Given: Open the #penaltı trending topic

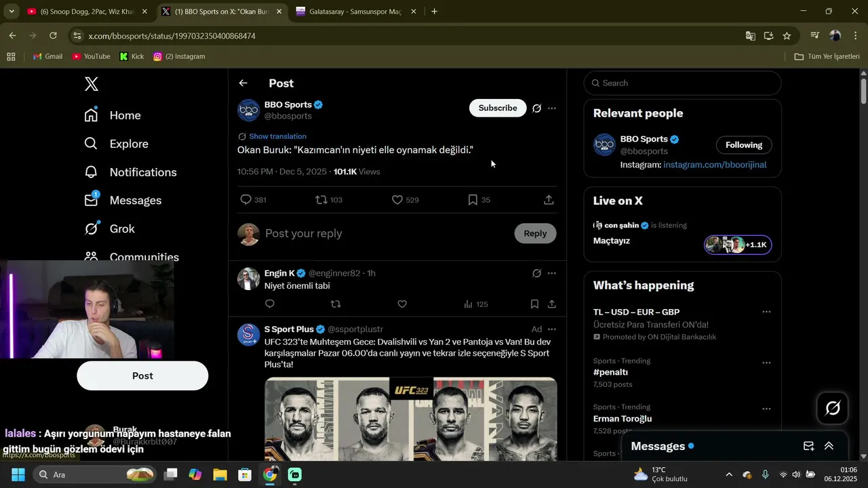Looking at the screenshot, I should (610, 372).
